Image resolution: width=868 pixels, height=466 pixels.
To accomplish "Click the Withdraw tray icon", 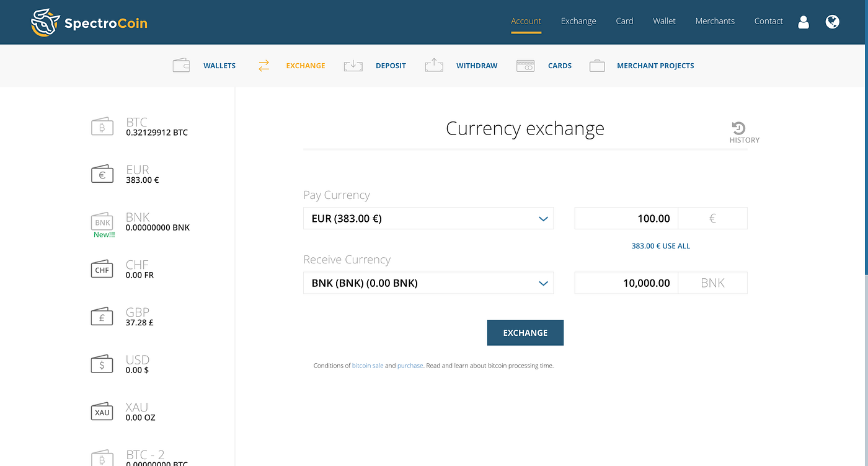I will (434, 65).
